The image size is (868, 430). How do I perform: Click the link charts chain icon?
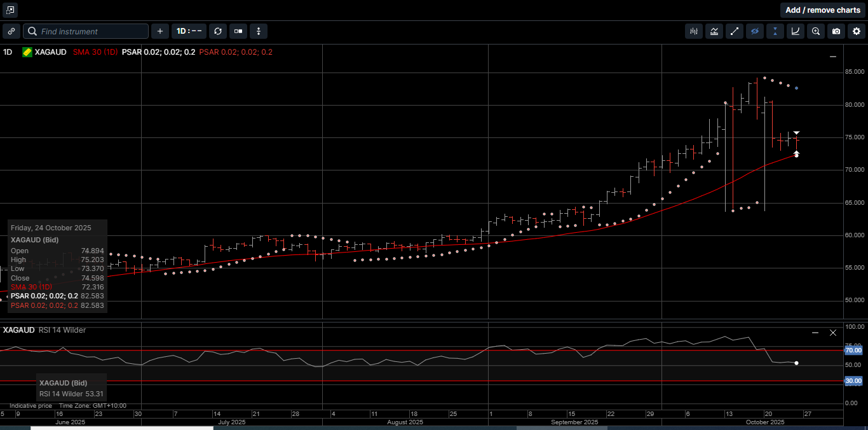pyautogui.click(x=11, y=31)
